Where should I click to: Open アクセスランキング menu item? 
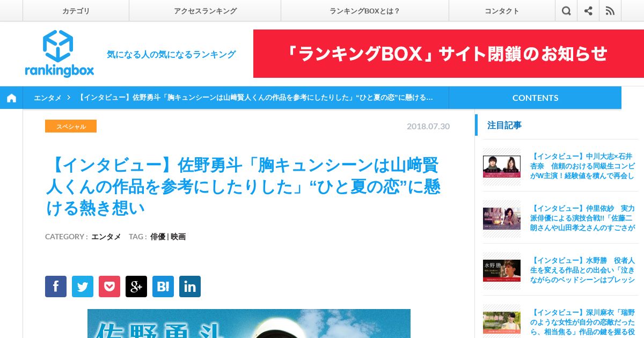[x=205, y=11]
